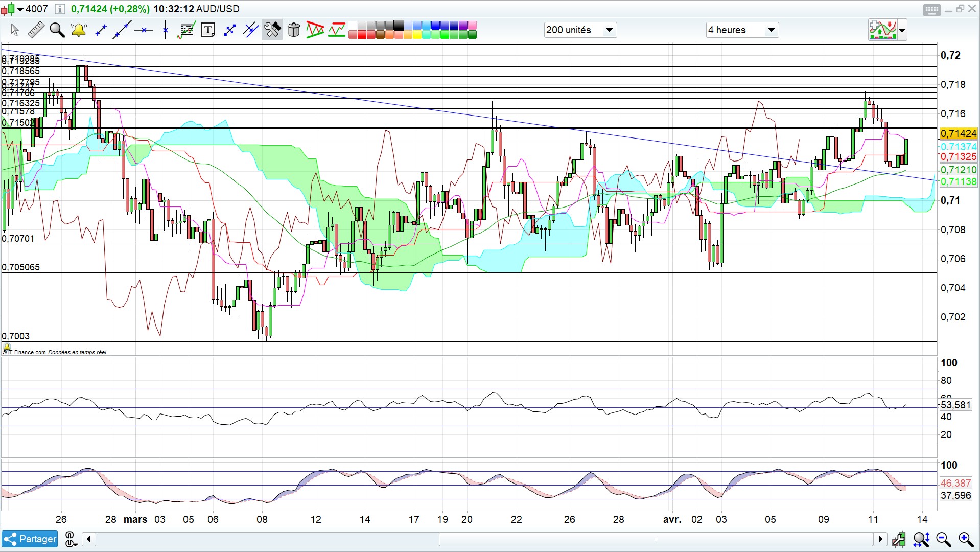980x552 pixels.
Task: Pick the white color swatch
Action: pos(352,26)
